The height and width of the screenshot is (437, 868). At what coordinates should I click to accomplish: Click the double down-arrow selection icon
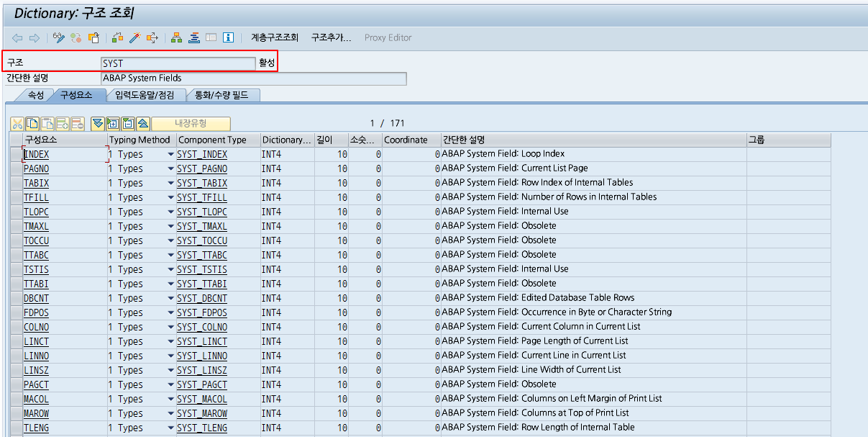(x=97, y=124)
